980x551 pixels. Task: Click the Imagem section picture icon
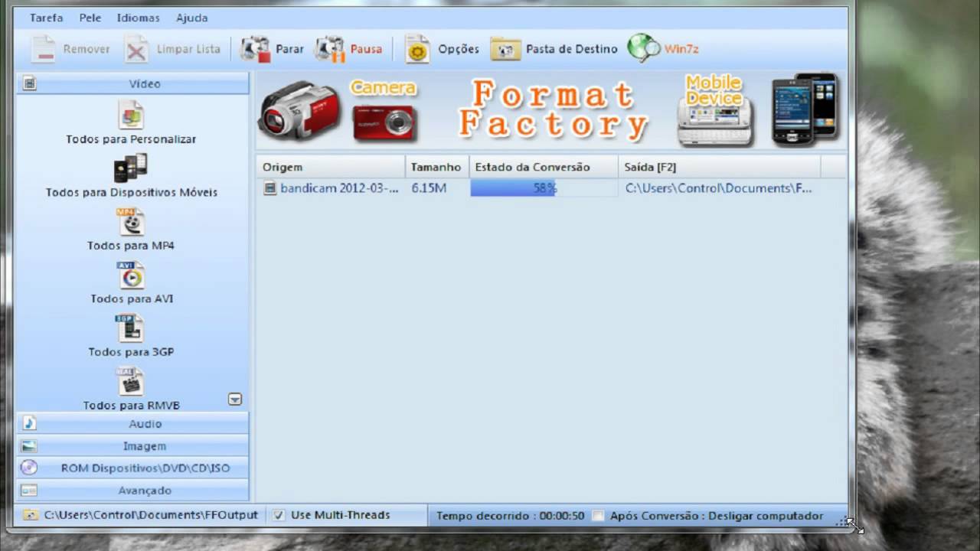[29, 445]
